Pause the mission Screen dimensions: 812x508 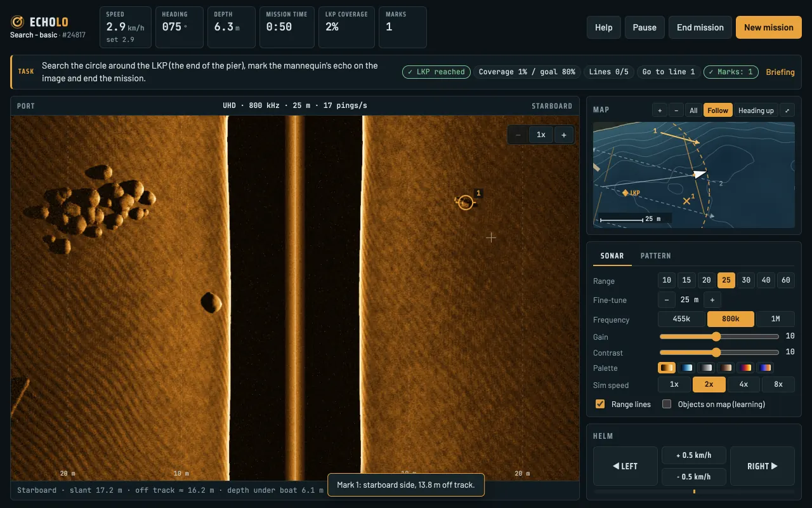(x=645, y=27)
